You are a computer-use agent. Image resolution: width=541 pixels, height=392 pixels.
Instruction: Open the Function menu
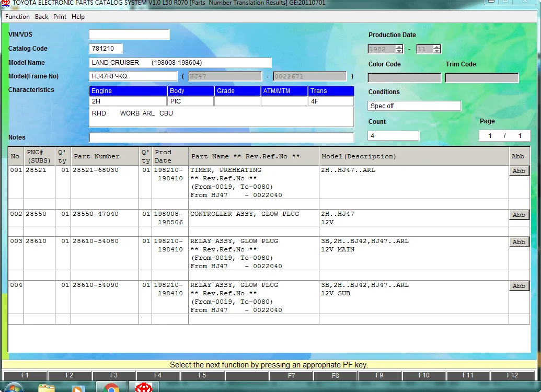pyautogui.click(x=17, y=17)
